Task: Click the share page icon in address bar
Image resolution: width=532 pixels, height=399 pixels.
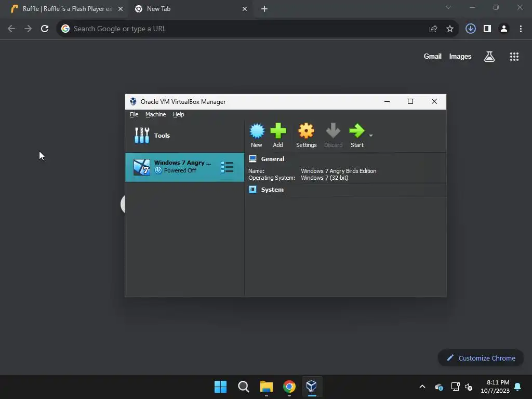Action: (433, 29)
